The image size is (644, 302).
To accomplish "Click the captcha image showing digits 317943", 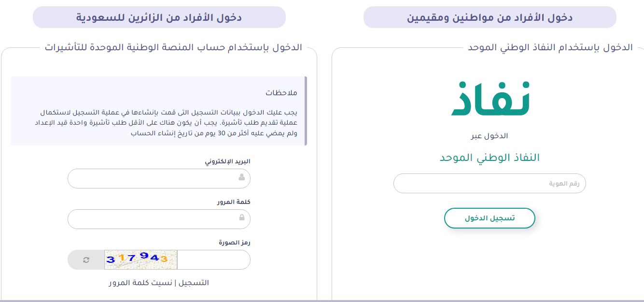I will click(x=140, y=259).
